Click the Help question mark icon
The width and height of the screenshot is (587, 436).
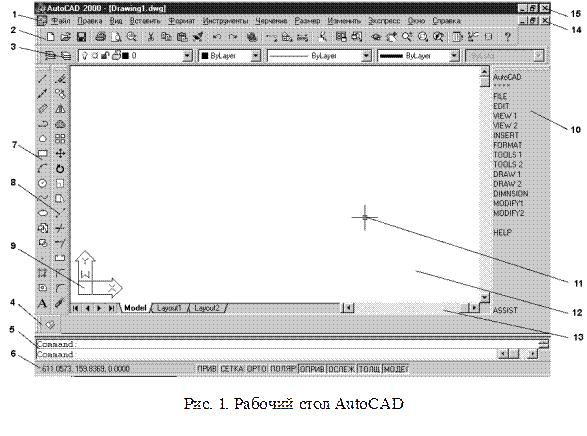(x=507, y=37)
